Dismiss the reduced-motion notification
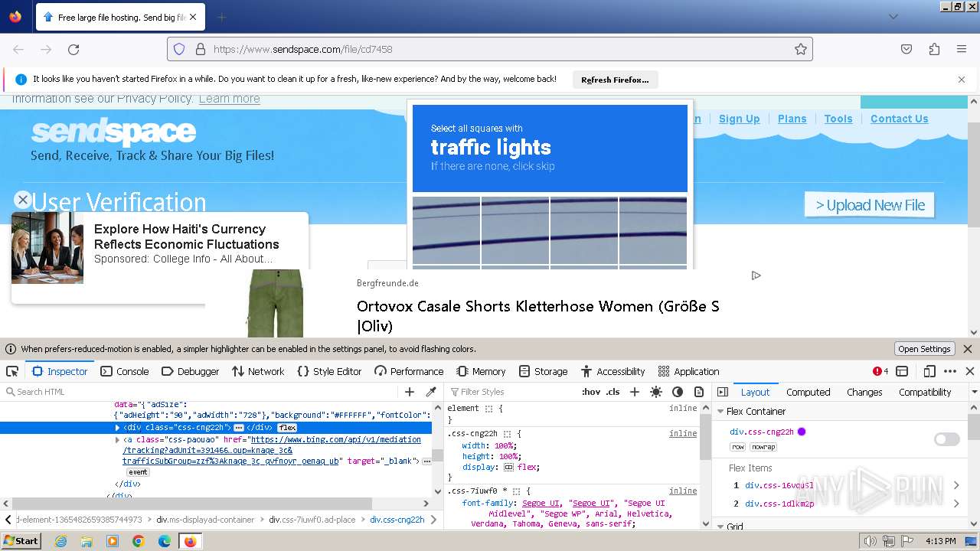Image resolution: width=980 pixels, height=551 pixels. click(968, 349)
